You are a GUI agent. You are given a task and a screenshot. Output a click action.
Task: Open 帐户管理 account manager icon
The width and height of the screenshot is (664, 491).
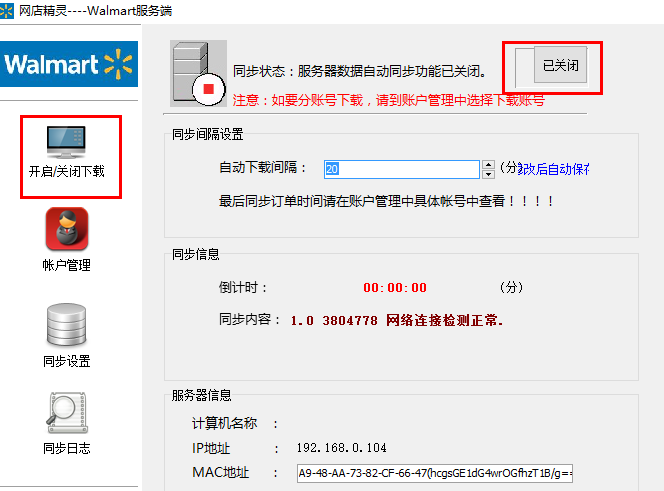(66, 229)
